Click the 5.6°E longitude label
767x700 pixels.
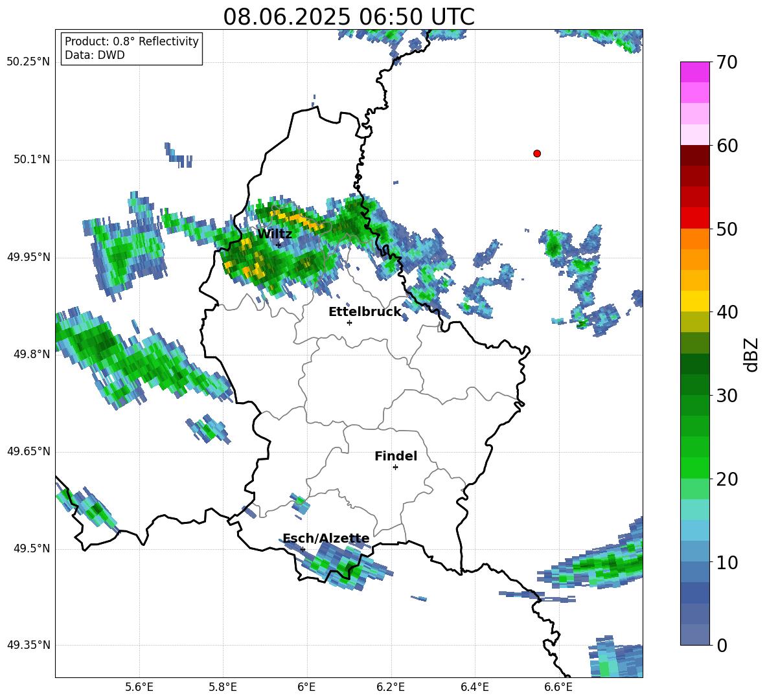139,687
